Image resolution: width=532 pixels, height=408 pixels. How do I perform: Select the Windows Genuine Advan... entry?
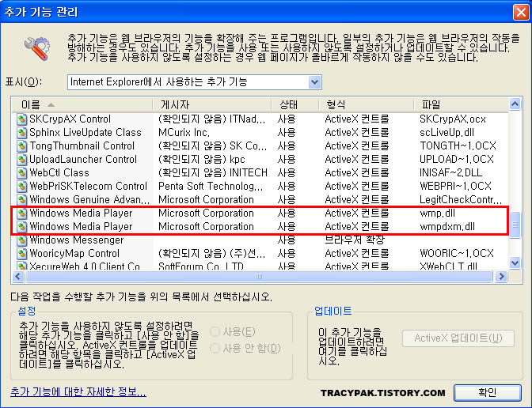point(89,200)
